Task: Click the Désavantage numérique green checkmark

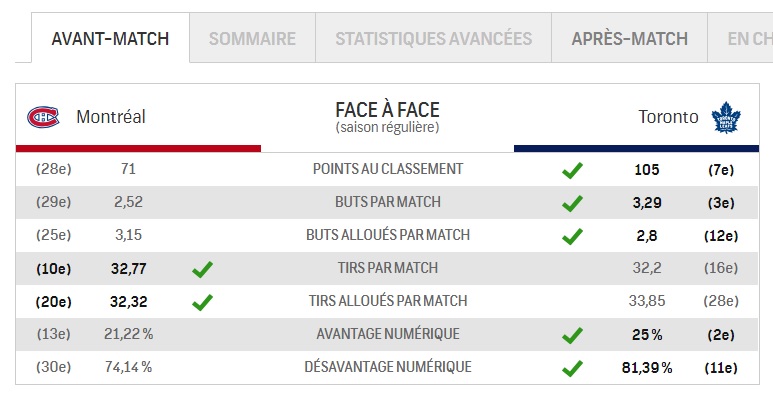Action: (x=572, y=368)
